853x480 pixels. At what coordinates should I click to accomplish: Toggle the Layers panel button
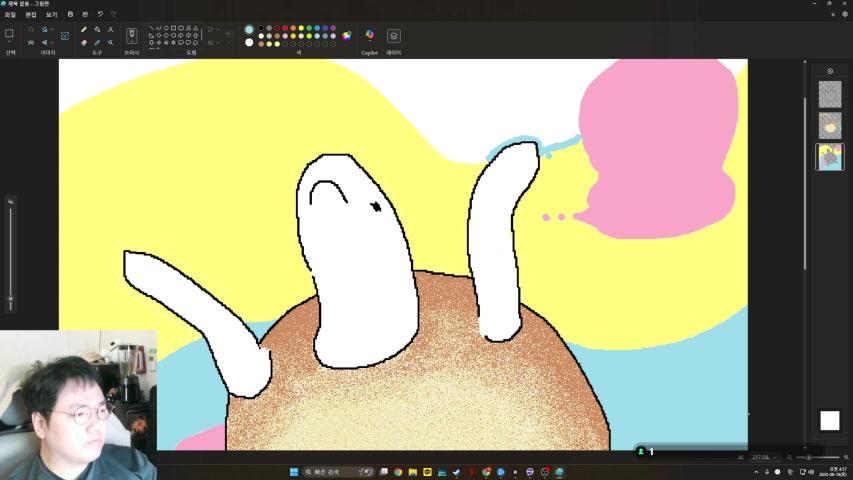tap(394, 36)
